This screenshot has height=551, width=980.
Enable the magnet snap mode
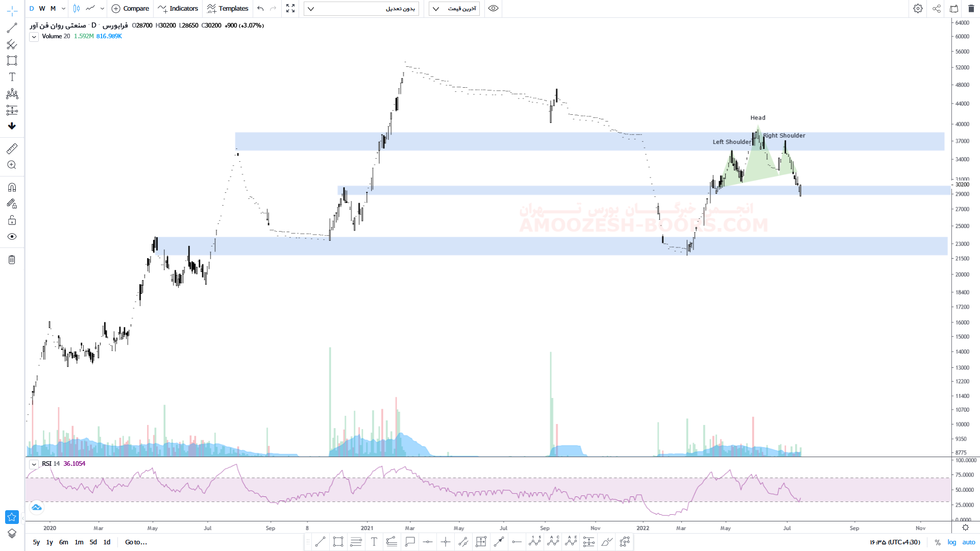[x=12, y=187]
